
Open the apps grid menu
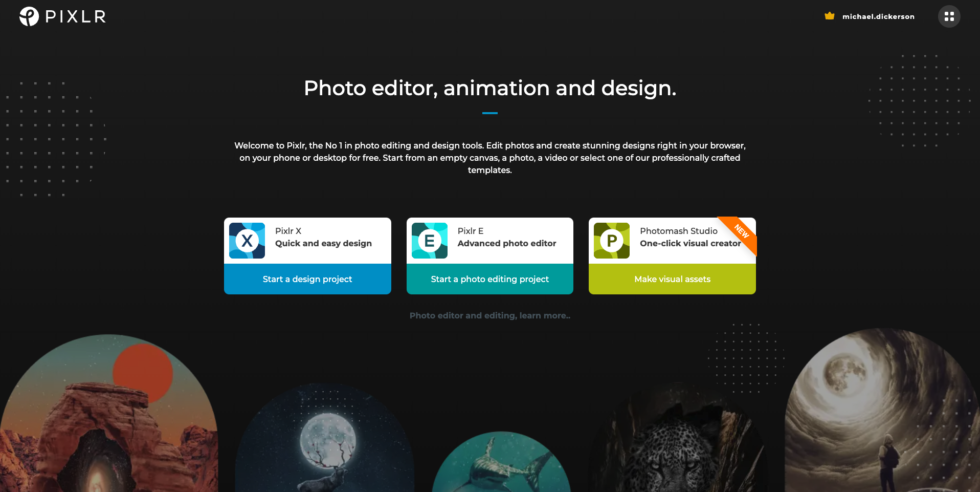pos(949,16)
